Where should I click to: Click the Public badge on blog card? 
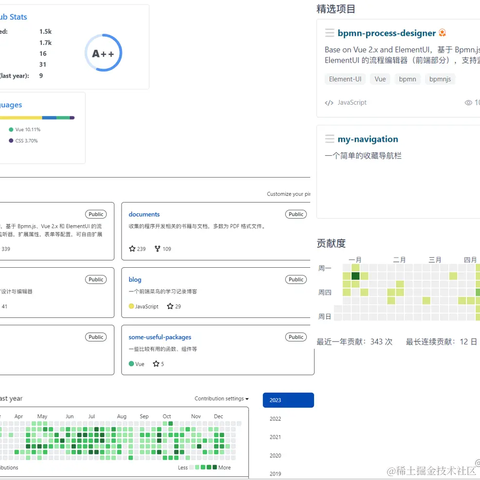(x=296, y=279)
